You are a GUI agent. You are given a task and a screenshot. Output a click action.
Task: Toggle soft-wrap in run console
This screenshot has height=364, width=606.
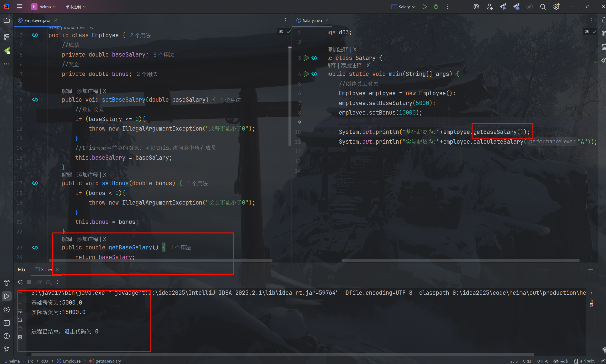(x=20, y=311)
